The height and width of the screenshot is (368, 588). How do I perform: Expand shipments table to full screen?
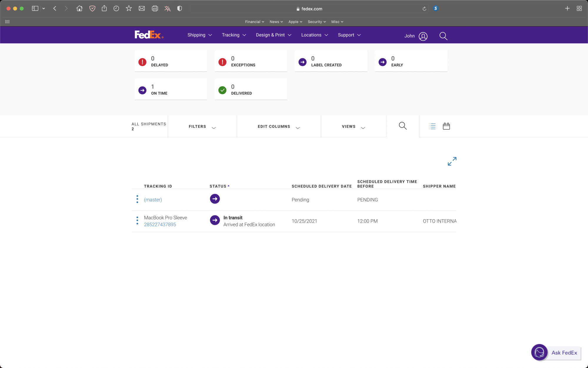[452, 161]
